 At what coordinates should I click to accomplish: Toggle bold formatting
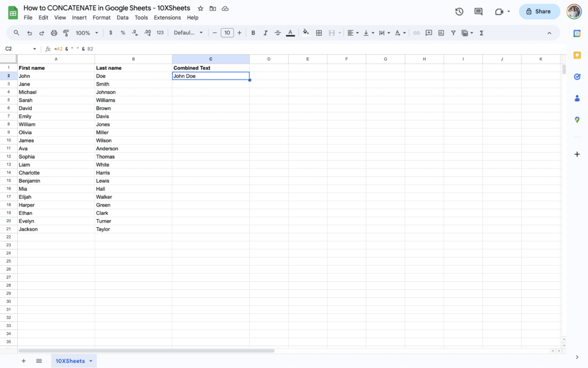click(253, 33)
